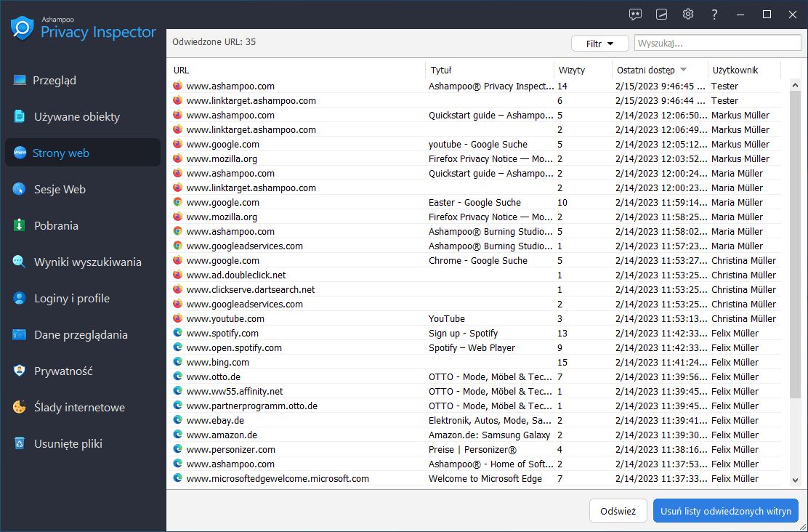Click title 'Spotify – Web Player'
The image size is (808, 532).
(x=472, y=347)
